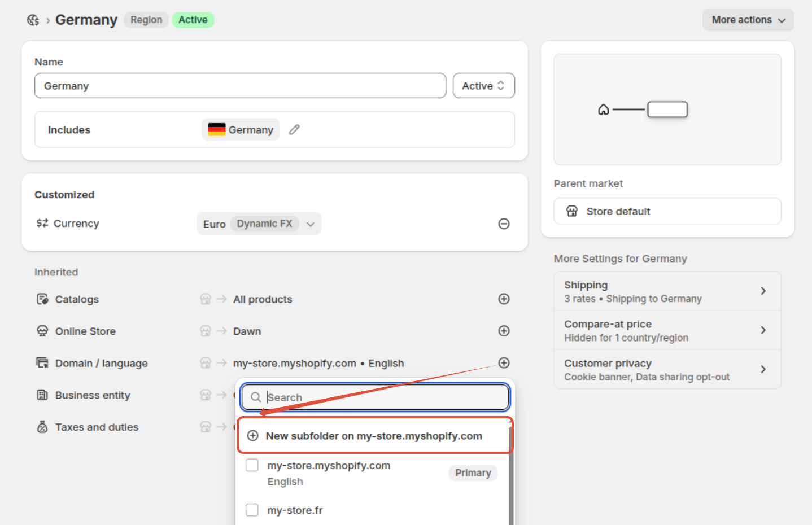
Task: Click the Dynamic FX tag
Action: pos(265,224)
